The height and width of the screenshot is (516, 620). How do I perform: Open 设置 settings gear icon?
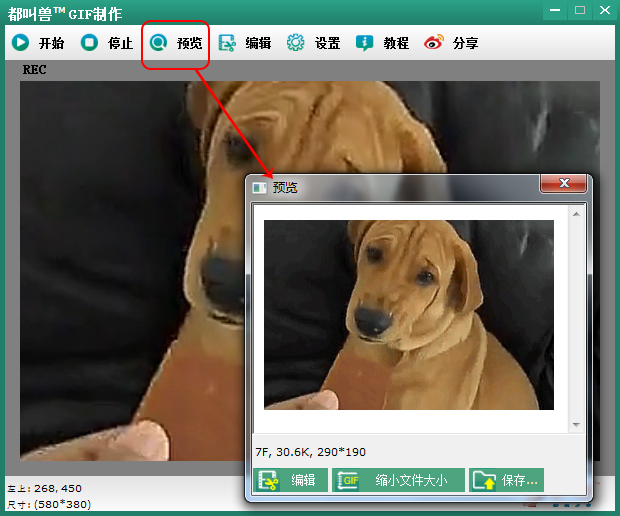tap(295, 42)
